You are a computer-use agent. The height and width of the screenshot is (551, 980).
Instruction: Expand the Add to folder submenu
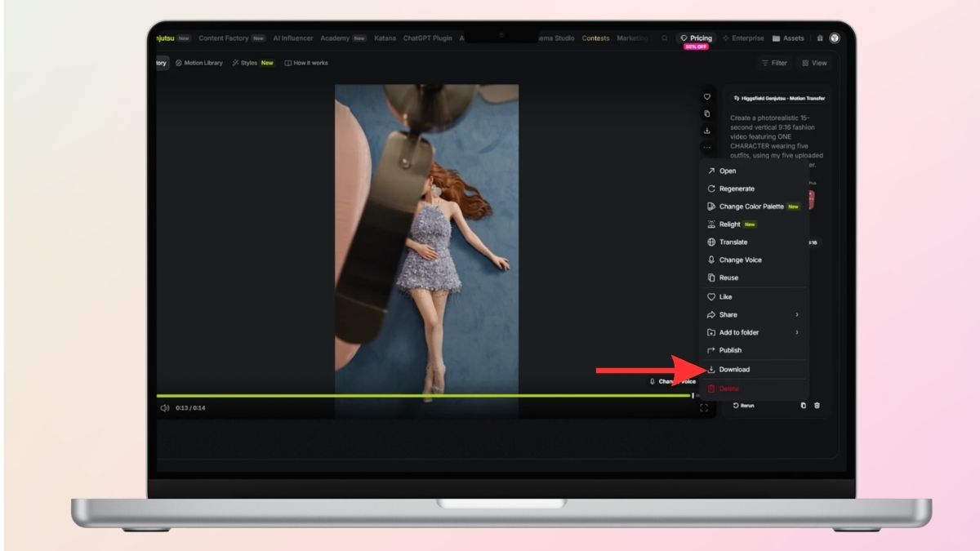[755, 332]
